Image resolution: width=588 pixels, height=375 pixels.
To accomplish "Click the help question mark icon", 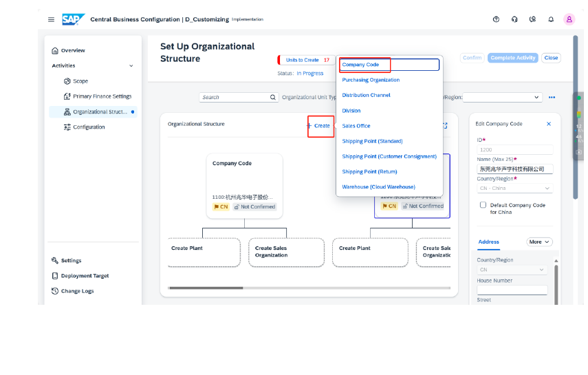I will tap(496, 19).
